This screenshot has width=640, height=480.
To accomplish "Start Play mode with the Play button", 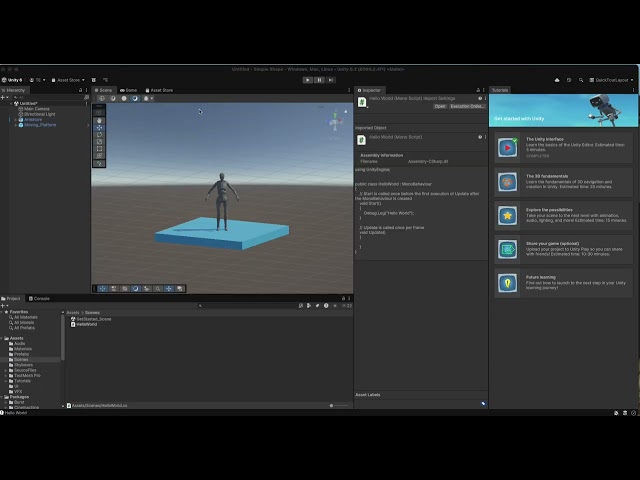I will click(x=308, y=80).
